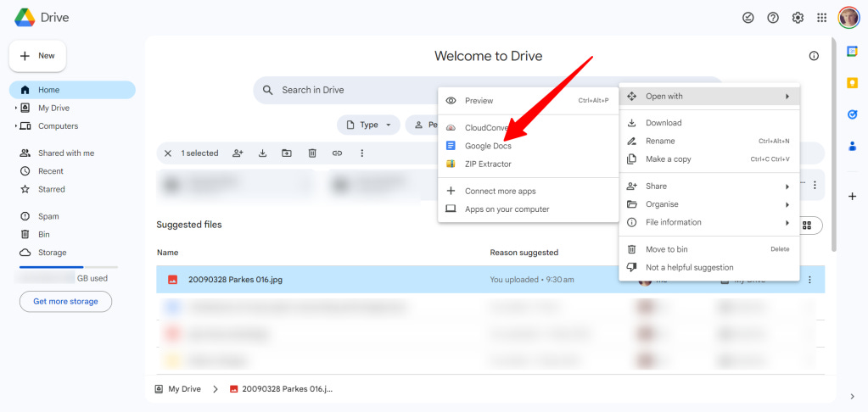Go to Home in the sidebar
The image size is (868, 412).
click(x=72, y=90)
